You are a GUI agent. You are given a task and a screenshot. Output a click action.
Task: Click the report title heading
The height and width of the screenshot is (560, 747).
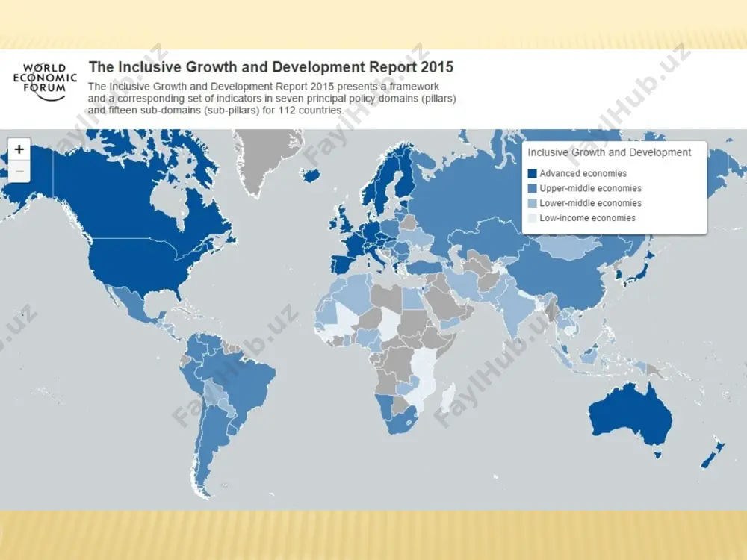pyautogui.click(x=270, y=66)
